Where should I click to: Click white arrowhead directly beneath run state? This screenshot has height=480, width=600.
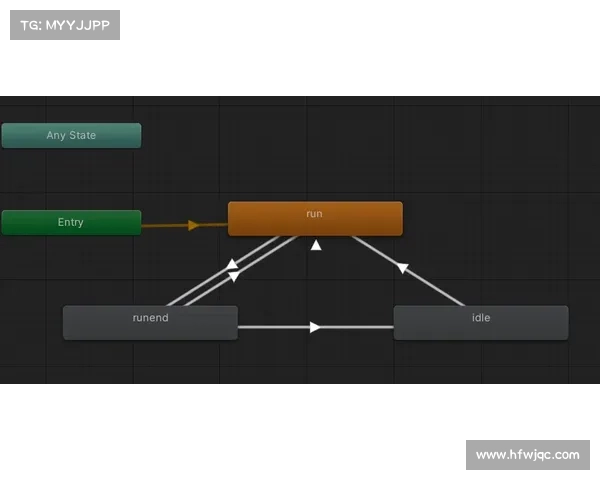(316, 245)
